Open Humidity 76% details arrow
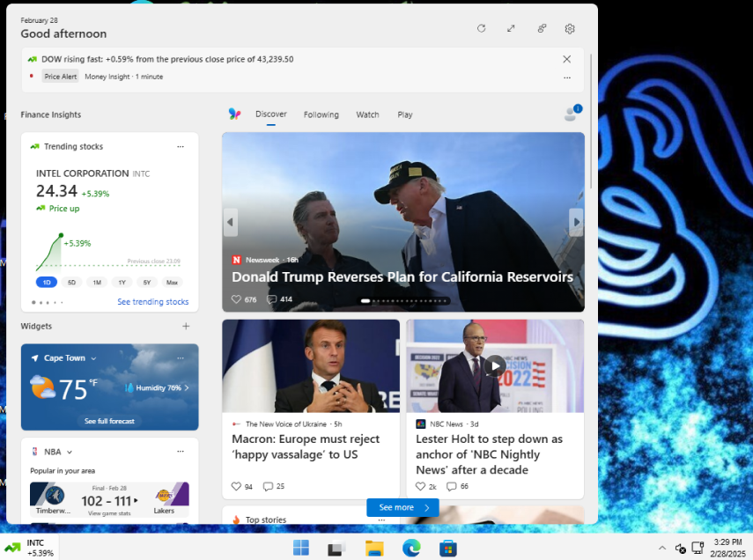Screen dimensions: 753x560 [x=187, y=387]
